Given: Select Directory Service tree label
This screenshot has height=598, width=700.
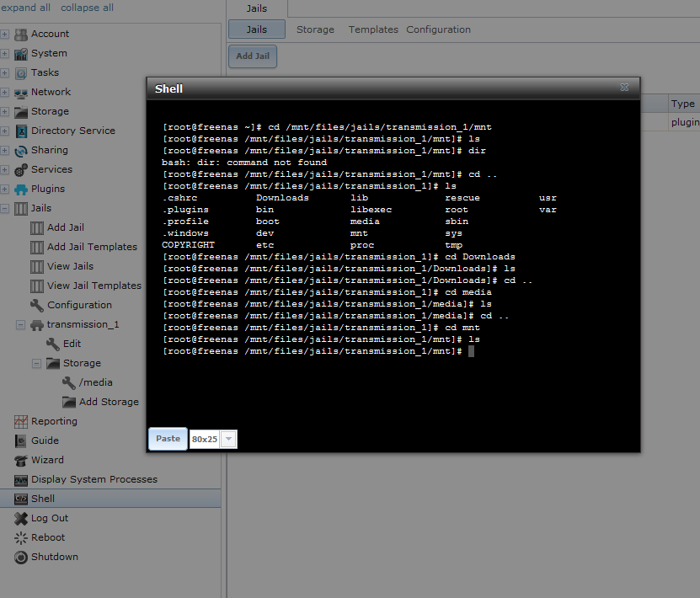Looking at the screenshot, I should pos(73,131).
